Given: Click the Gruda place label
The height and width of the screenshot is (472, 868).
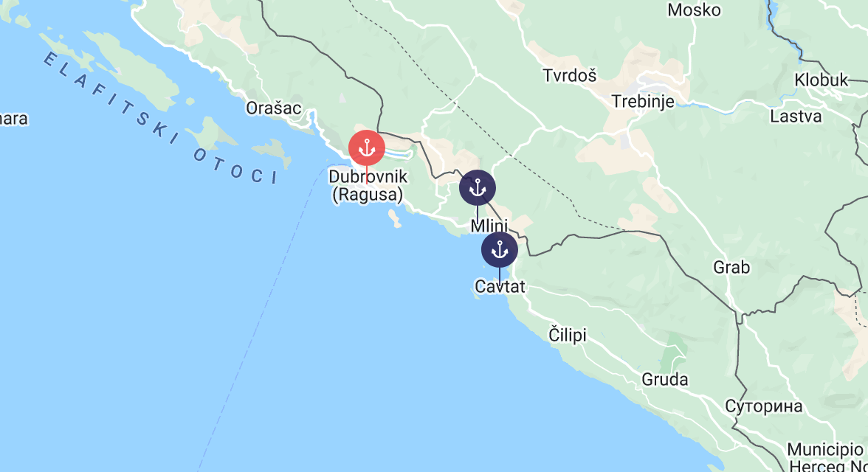Looking at the screenshot, I should [665, 380].
